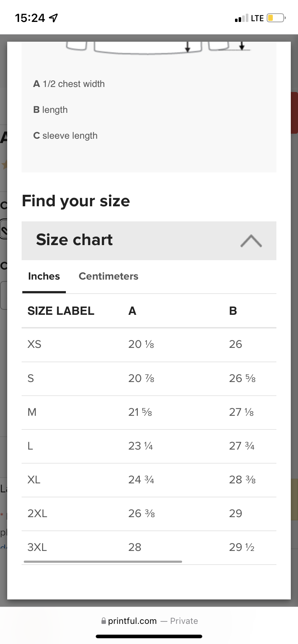The height and width of the screenshot is (644, 298).
Task: Click the SIZE LABEL column header
Action: point(61,311)
